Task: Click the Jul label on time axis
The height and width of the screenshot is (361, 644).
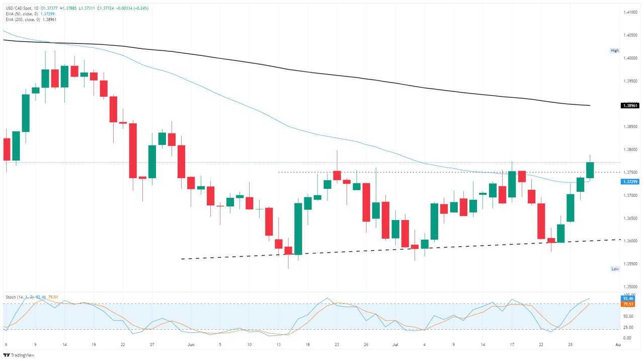Action: 395,345
